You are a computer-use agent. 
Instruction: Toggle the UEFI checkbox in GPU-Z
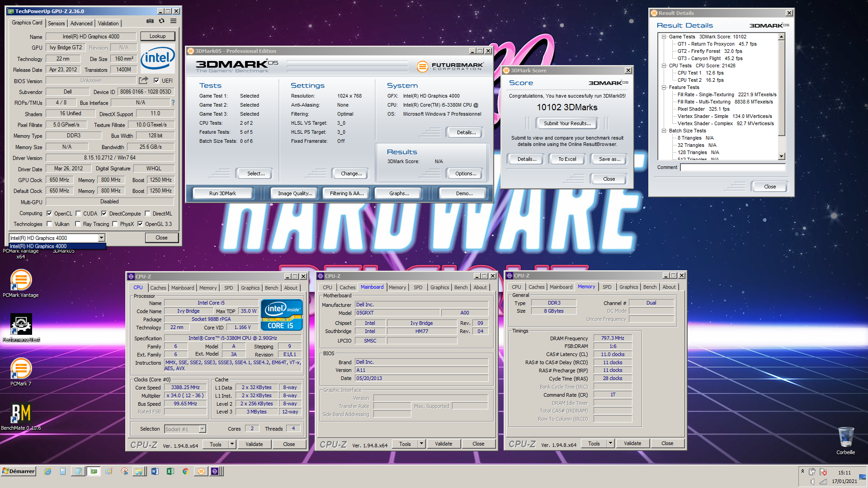156,80
